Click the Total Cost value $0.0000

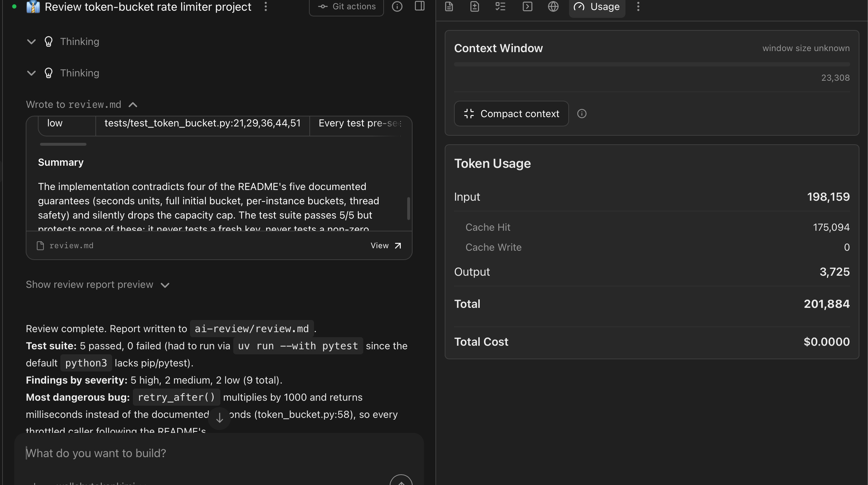tap(827, 342)
